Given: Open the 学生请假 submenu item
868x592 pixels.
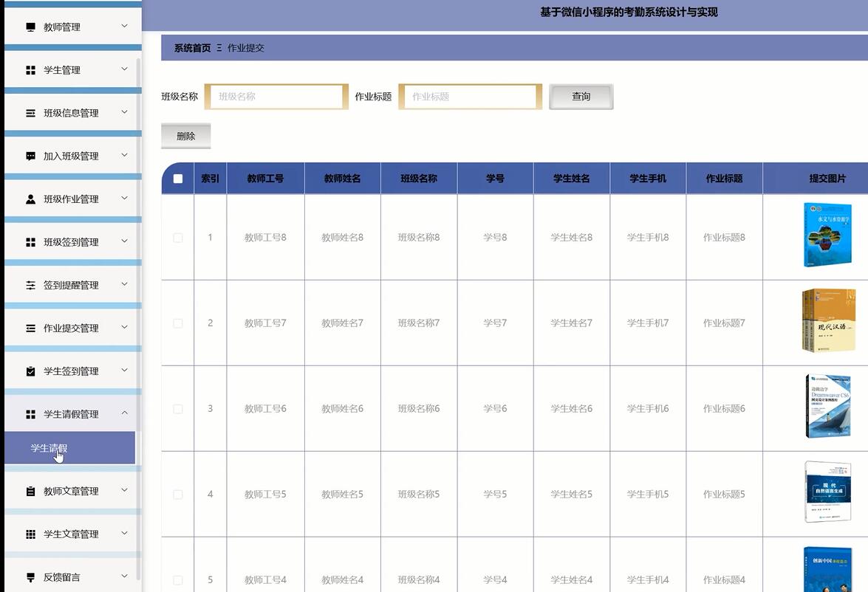Looking at the screenshot, I should pos(69,447).
